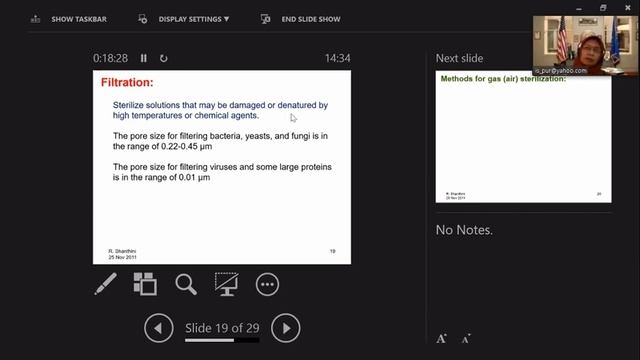This screenshot has height=360, width=640.
Task: Make the notes text larger
Action: pyautogui.click(x=441, y=338)
